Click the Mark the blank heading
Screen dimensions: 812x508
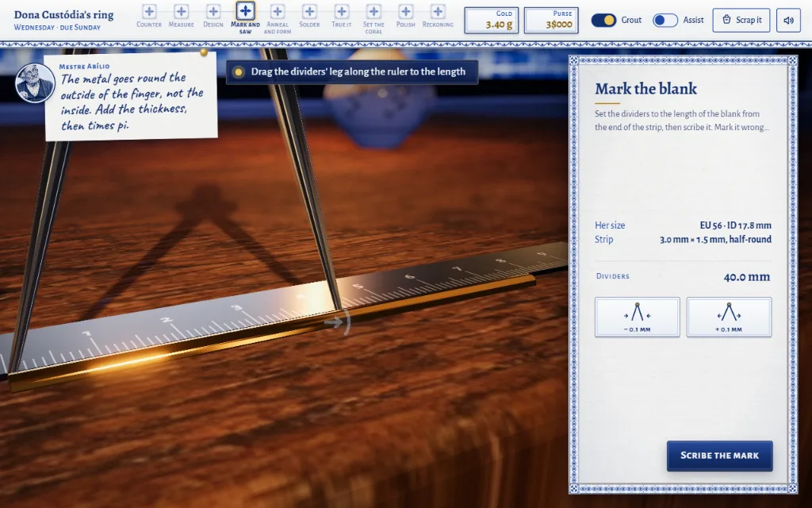645,89
